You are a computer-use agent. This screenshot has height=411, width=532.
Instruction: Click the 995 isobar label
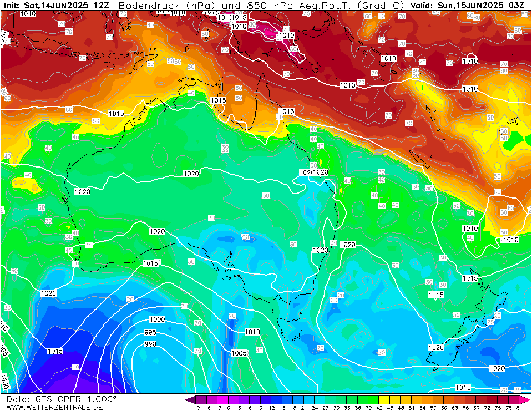tap(150, 332)
